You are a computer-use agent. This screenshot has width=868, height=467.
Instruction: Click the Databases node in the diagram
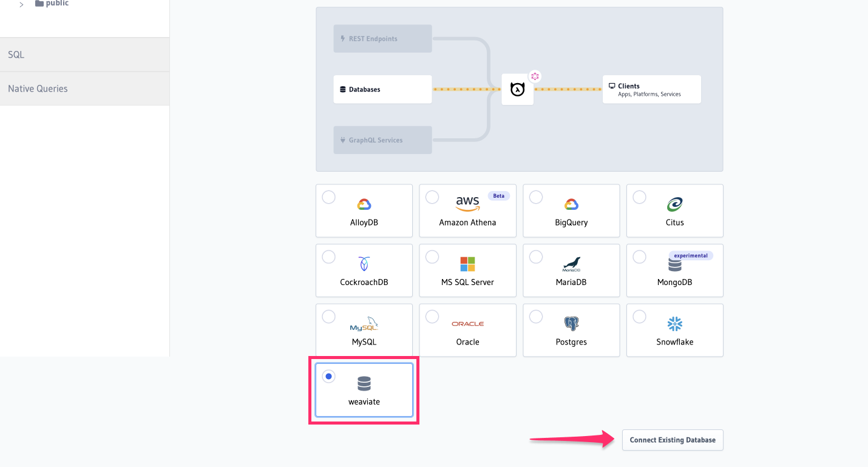tap(382, 89)
